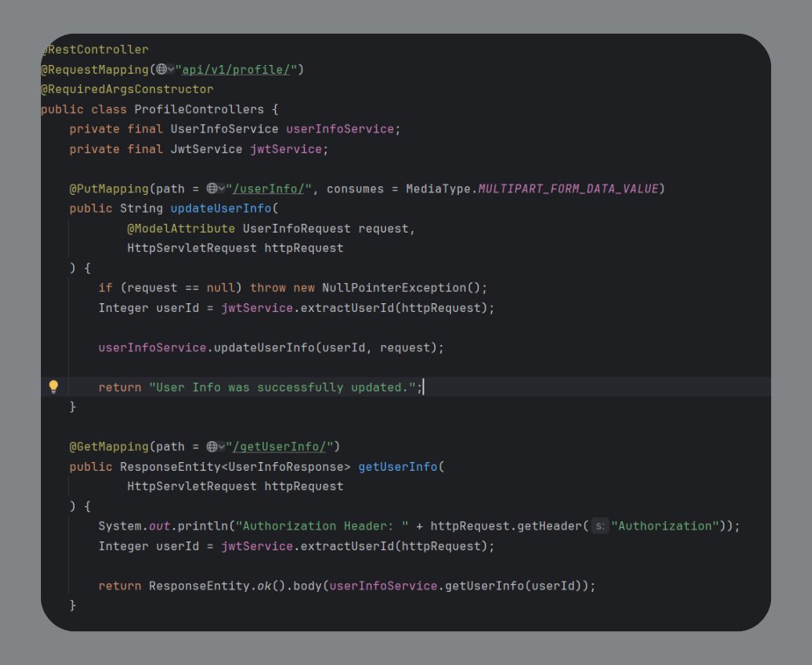Click MULTIPART_FORM_DATA_VALUE constant

coord(568,189)
